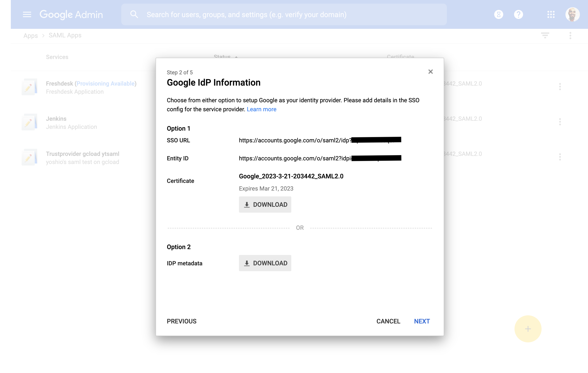Open the Help question mark icon
588x373 pixels.
(518, 14)
